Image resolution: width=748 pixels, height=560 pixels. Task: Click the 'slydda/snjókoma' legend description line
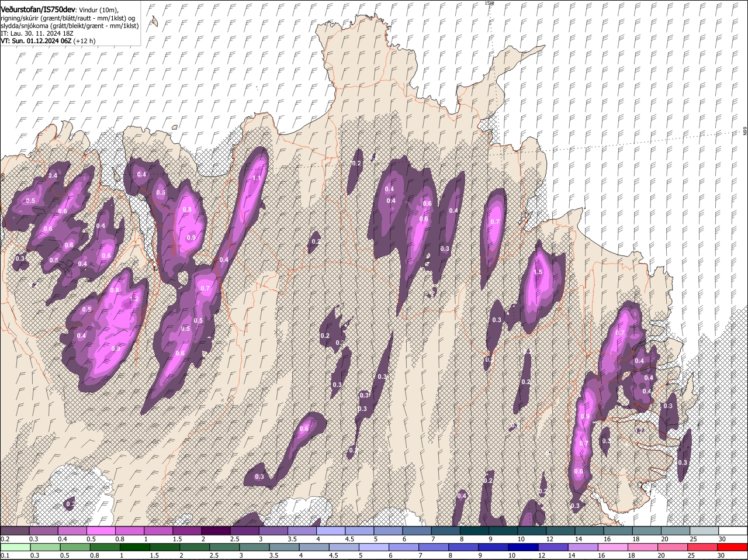70,26
